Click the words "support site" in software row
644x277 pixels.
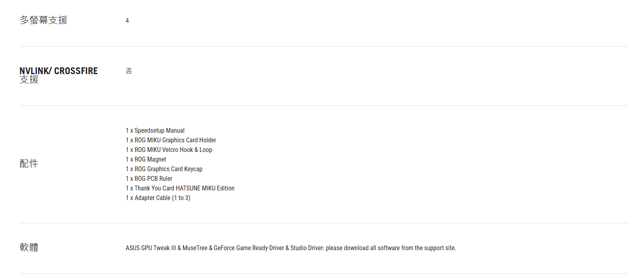pos(440,248)
